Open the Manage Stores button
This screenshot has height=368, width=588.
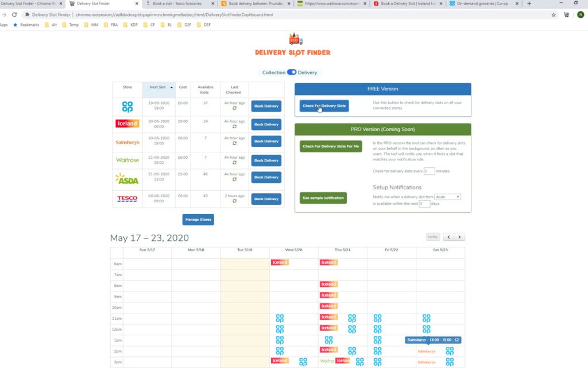[198, 219]
